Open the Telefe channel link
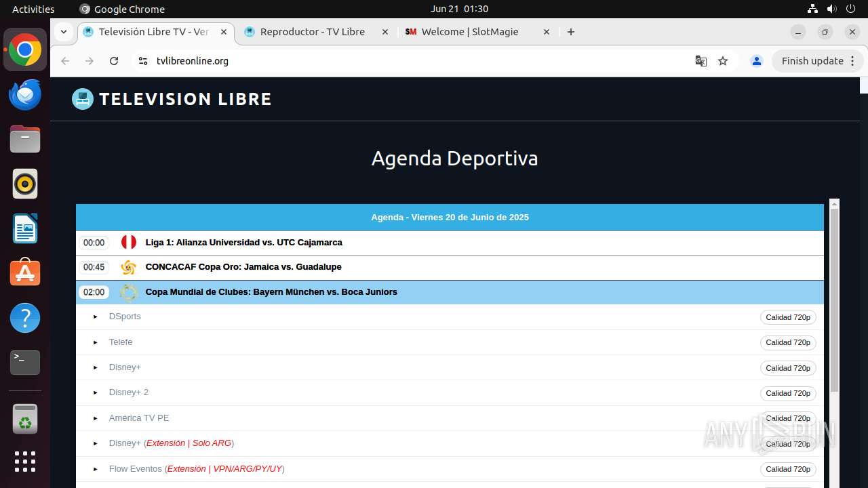Screen dimensions: 868x488 pyautogui.click(x=121, y=342)
